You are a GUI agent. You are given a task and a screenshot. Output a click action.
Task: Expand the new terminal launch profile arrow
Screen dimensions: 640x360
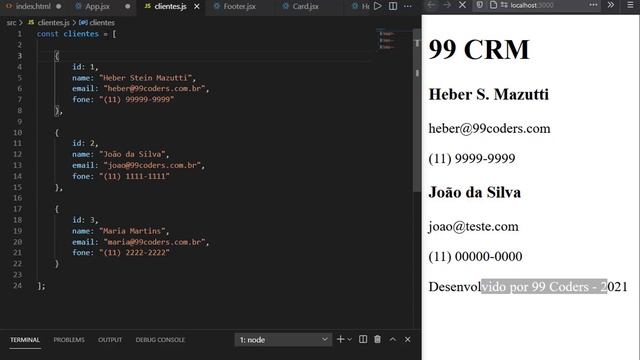[349, 340]
